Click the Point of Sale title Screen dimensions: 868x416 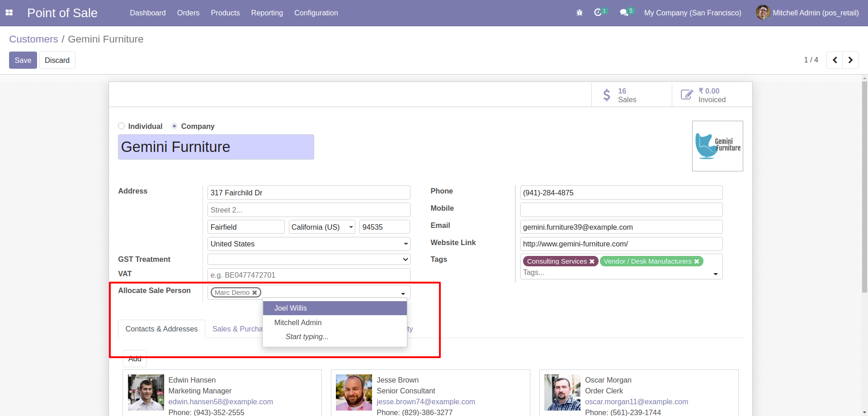pos(62,13)
